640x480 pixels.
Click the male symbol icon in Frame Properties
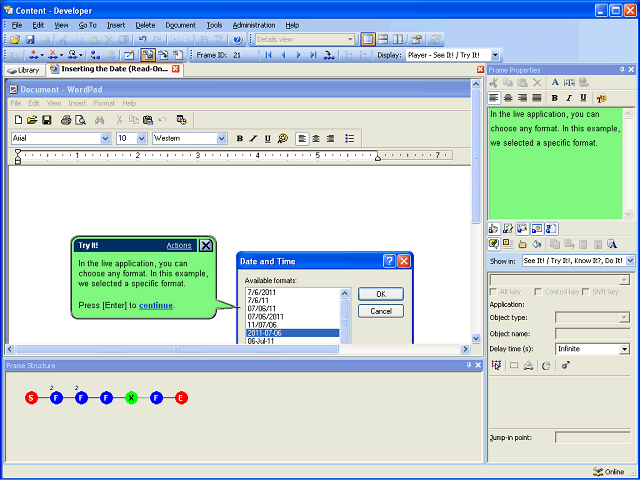pos(565,365)
